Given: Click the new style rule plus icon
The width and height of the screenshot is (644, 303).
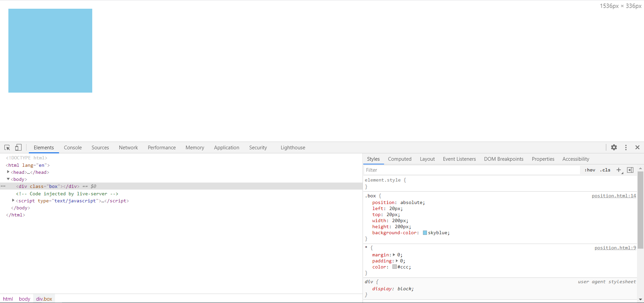Looking at the screenshot, I should [619, 170].
